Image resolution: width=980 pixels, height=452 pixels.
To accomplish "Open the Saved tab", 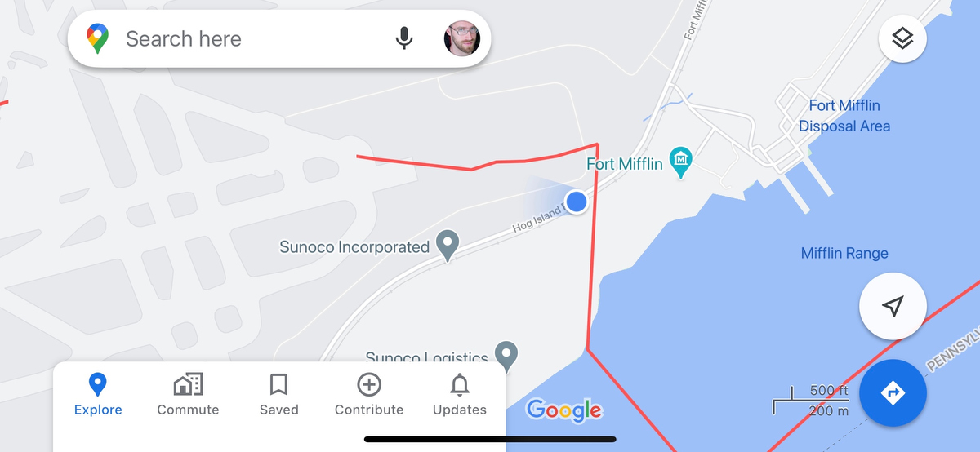I will pos(278,395).
